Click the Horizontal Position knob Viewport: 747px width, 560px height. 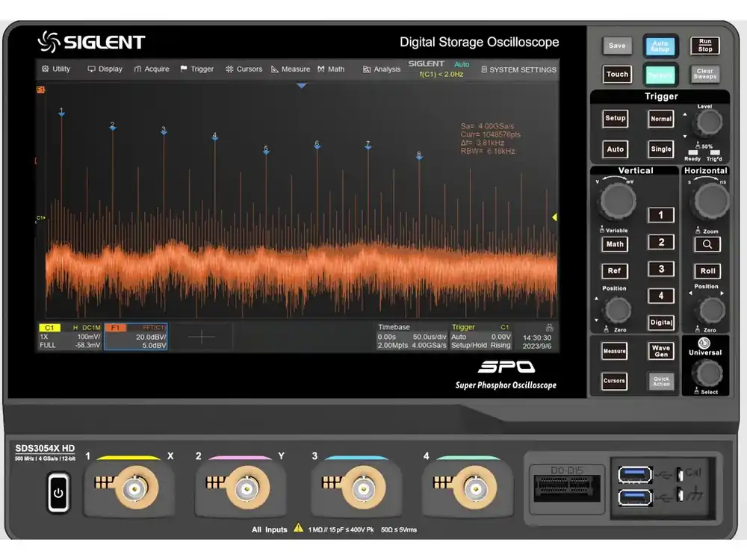[x=710, y=310]
